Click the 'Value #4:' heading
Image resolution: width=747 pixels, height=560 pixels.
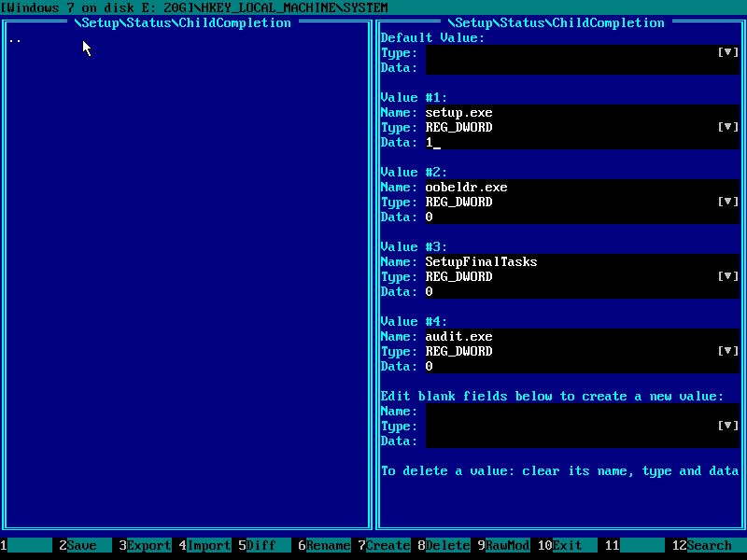tap(414, 321)
